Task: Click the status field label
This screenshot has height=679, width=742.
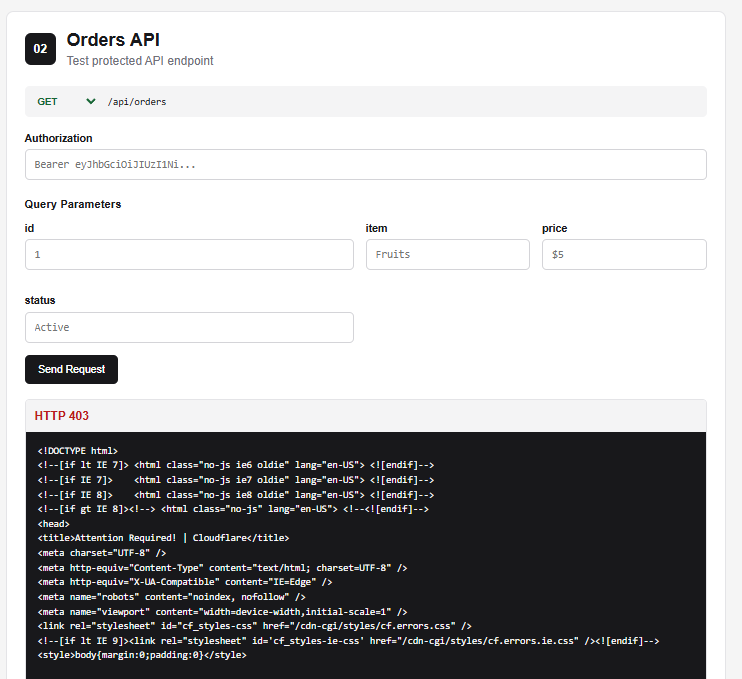Action: [40, 300]
